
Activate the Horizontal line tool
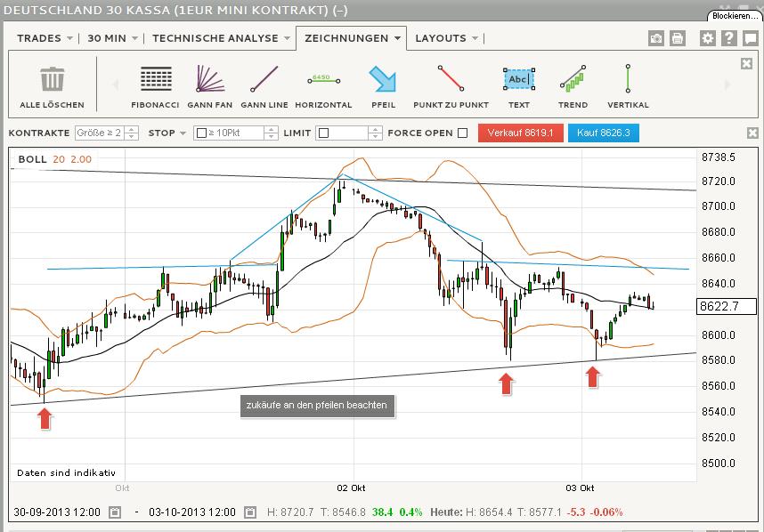pyautogui.click(x=324, y=86)
